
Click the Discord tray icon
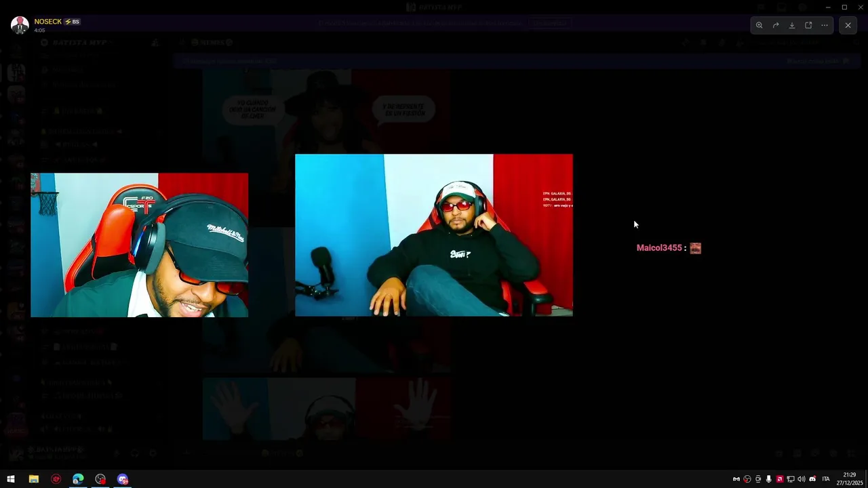[x=812, y=479]
